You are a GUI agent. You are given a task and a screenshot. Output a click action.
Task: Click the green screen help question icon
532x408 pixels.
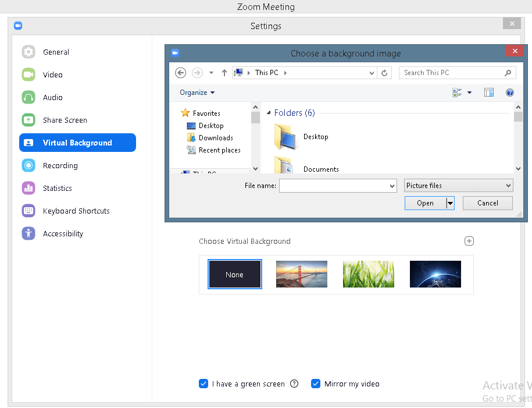(x=294, y=384)
